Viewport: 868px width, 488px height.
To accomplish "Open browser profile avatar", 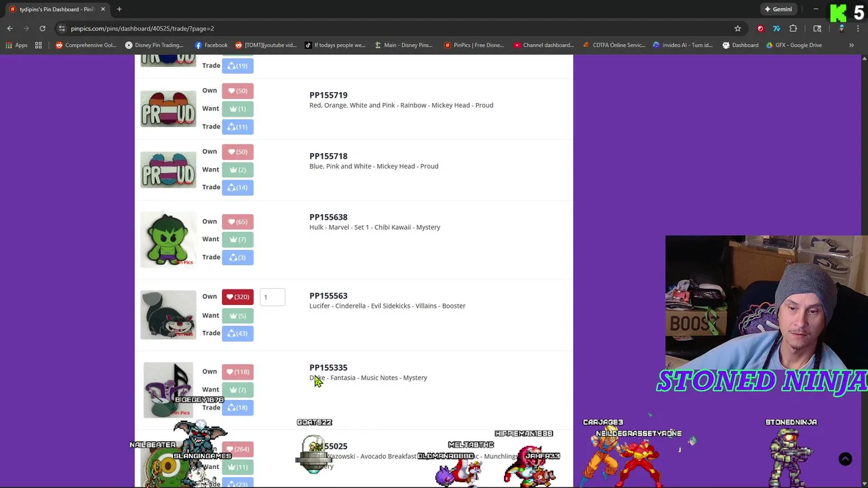I will click(x=842, y=28).
